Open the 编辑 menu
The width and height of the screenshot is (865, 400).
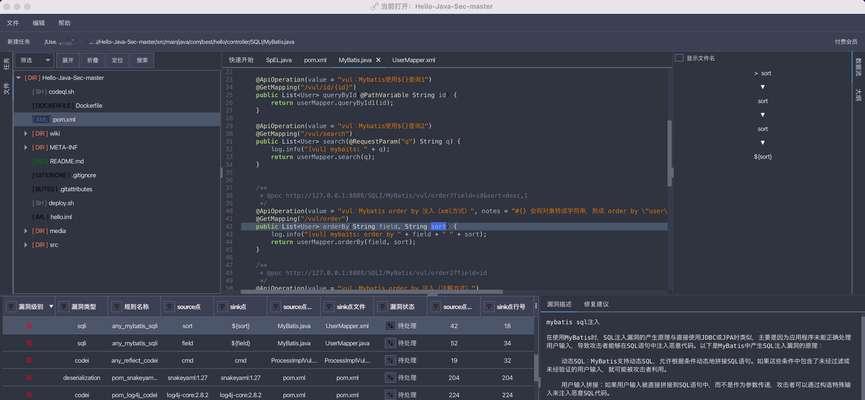pyautogui.click(x=39, y=23)
